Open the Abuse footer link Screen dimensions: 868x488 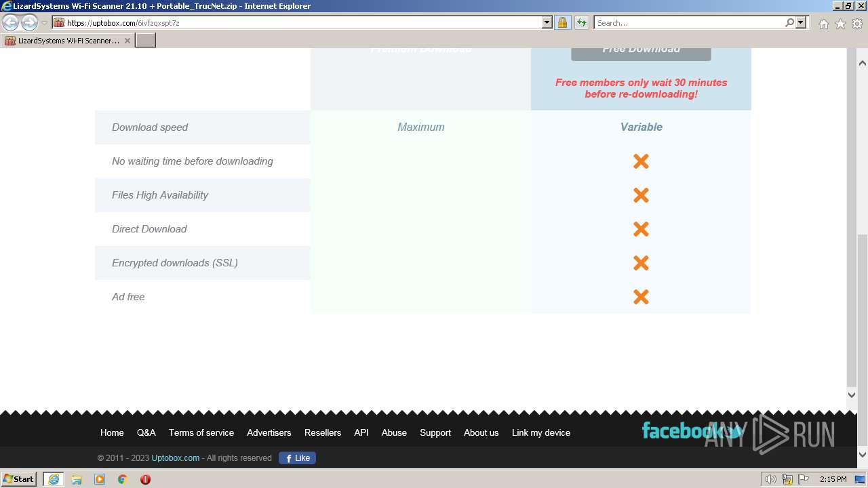pos(394,432)
